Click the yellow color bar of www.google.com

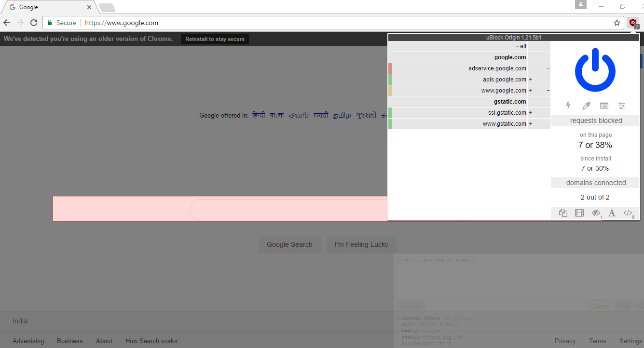[390, 91]
